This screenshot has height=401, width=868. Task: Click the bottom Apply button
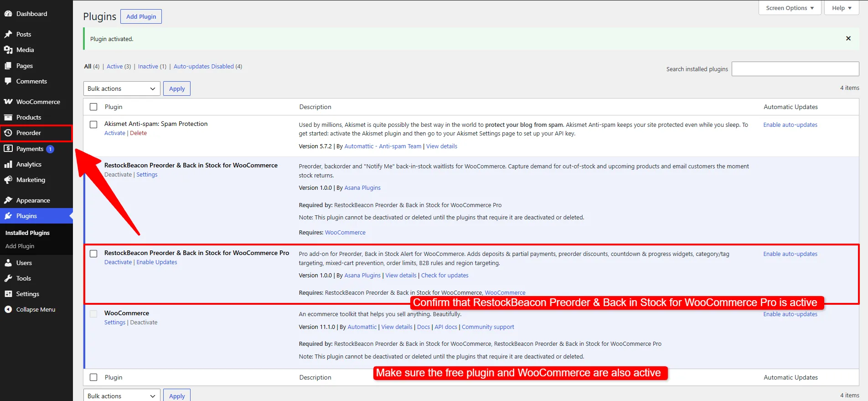[x=177, y=396]
